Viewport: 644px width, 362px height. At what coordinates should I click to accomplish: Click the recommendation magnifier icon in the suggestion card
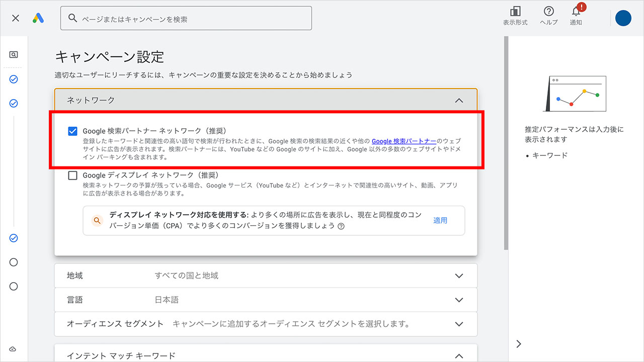[97, 220]
